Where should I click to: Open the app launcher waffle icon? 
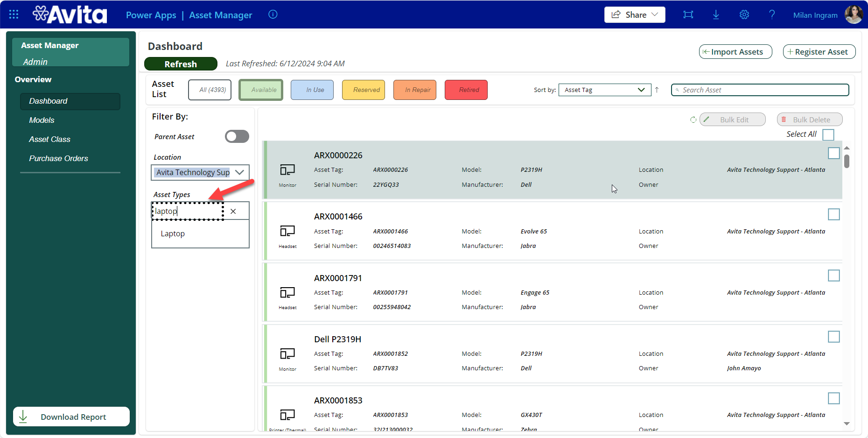[x=14, y=14]
